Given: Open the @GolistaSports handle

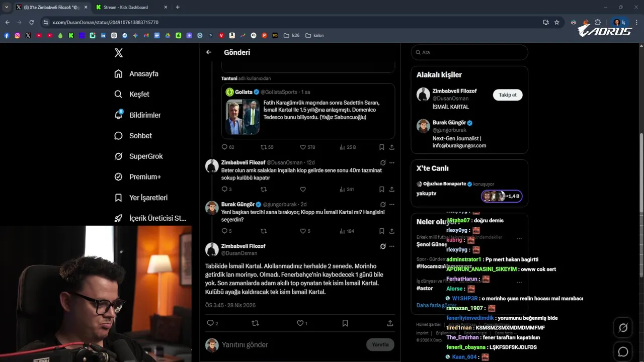Looking at the screenshot, I should point(279,93).
